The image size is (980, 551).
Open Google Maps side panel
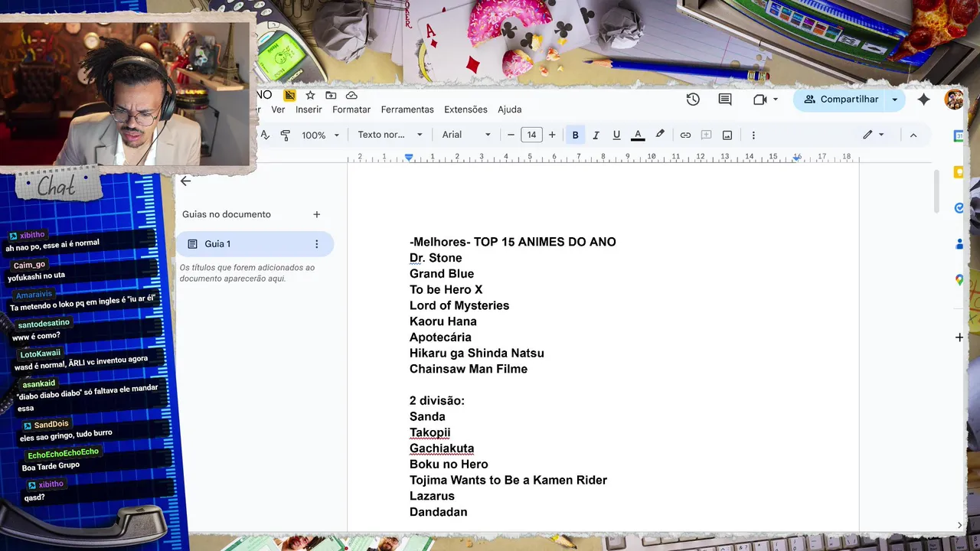[x=959, y=280]
